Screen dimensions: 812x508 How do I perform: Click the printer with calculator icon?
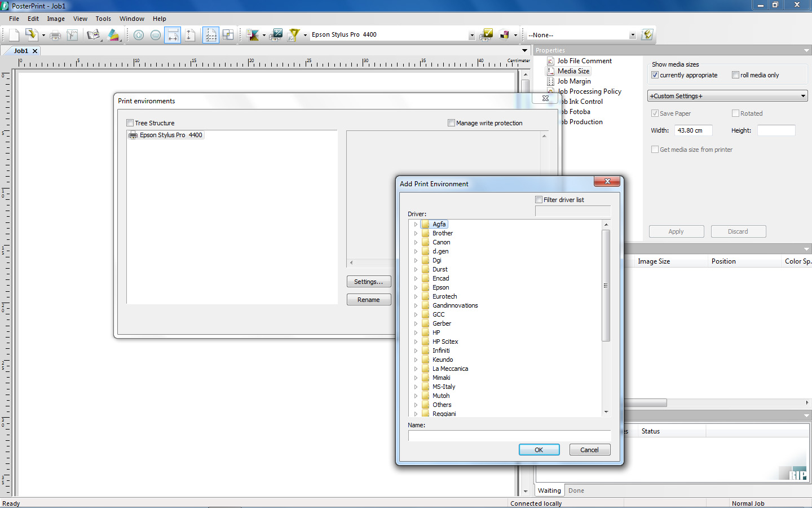pyautogui.click(x=276, y=35)
